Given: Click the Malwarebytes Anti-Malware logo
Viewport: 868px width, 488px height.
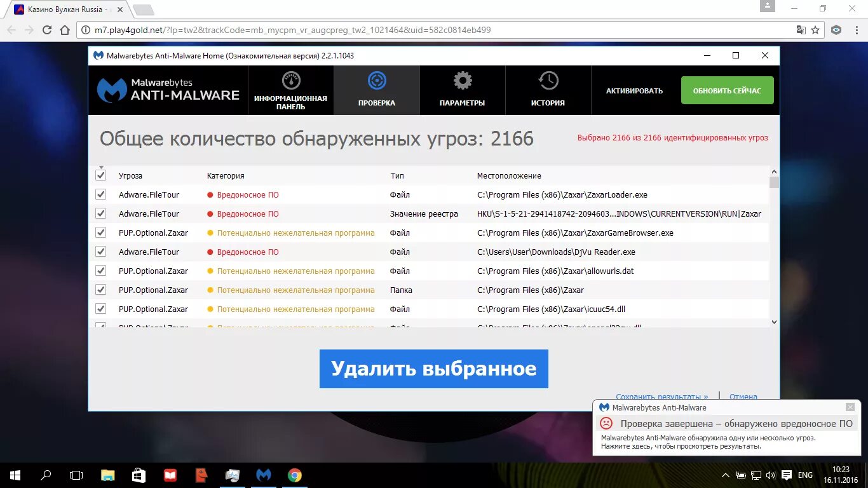Looking at the screenshot, I should [x=168, y=90].
